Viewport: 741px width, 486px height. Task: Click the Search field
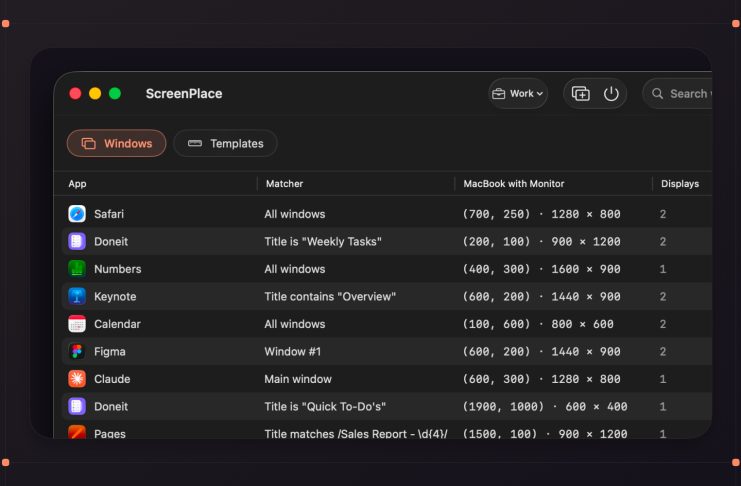pyautogui.click(x=678, y=94)
